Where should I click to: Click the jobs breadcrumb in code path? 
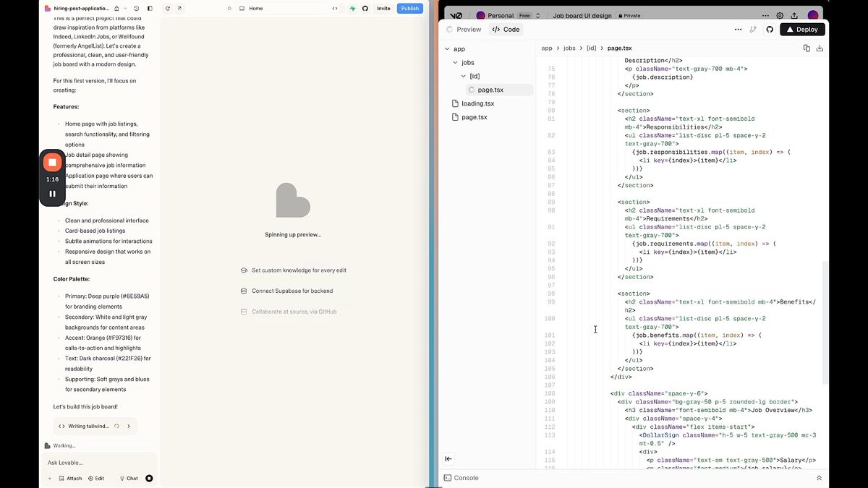pos(569,48)
